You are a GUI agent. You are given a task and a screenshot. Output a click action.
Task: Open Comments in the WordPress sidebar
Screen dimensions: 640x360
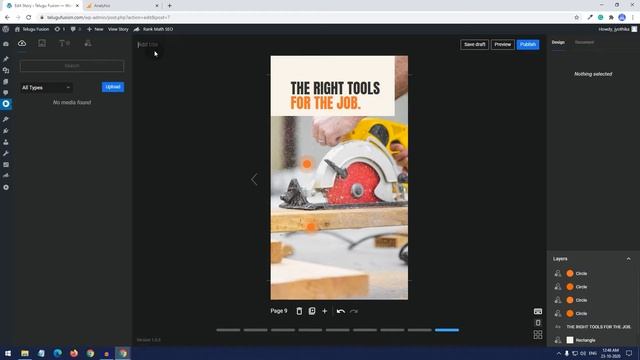tap(6, 93)
